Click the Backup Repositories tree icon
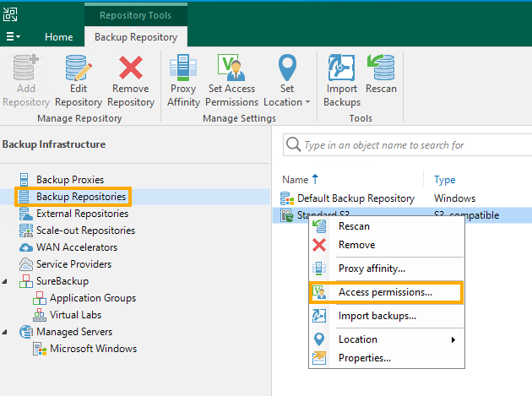 pos(24,197)
